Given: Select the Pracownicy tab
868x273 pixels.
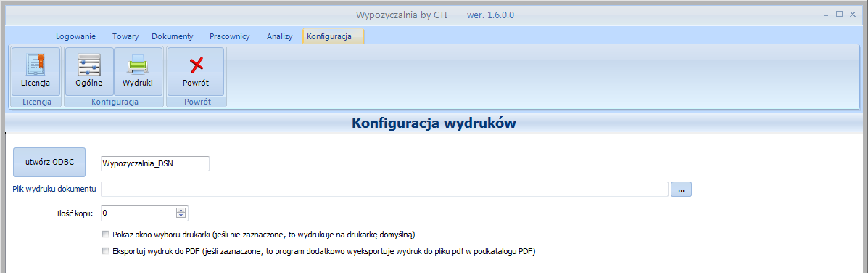Looking at the screenshot, I should 230,36.
